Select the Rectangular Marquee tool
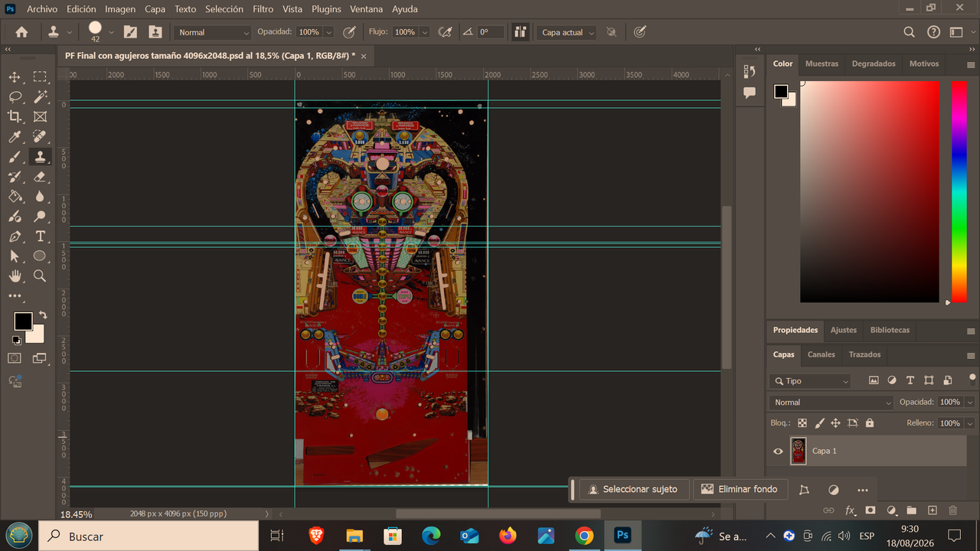 [x=40, y=77]
